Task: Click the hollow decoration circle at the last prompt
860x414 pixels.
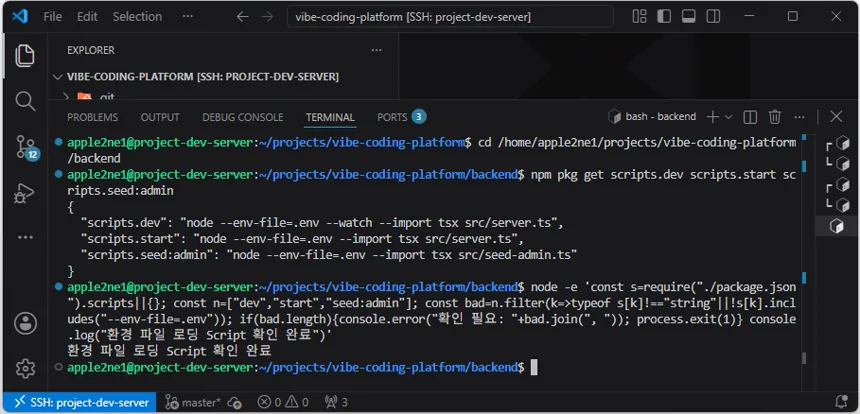Action: 59,367
